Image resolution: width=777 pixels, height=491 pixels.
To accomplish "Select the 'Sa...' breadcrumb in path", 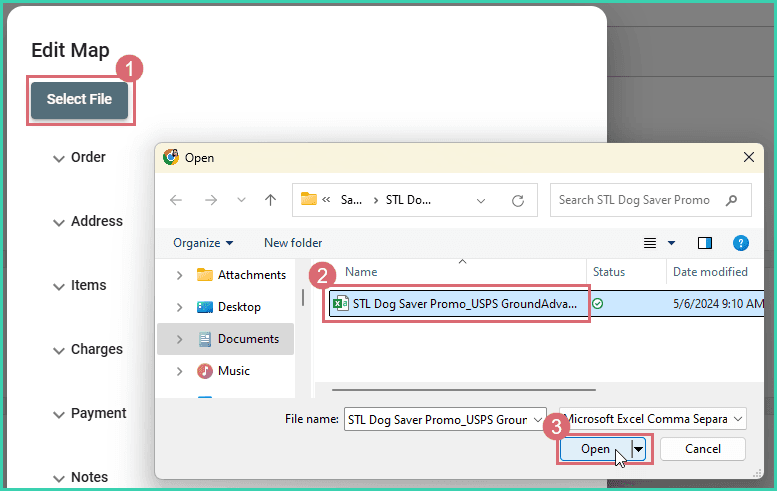I will click(351, 200).
